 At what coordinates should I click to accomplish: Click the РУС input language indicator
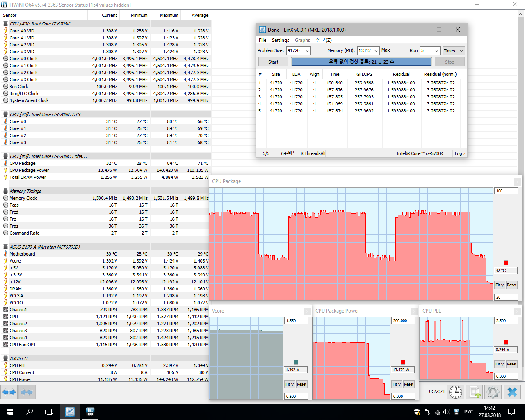click(468, 412)
